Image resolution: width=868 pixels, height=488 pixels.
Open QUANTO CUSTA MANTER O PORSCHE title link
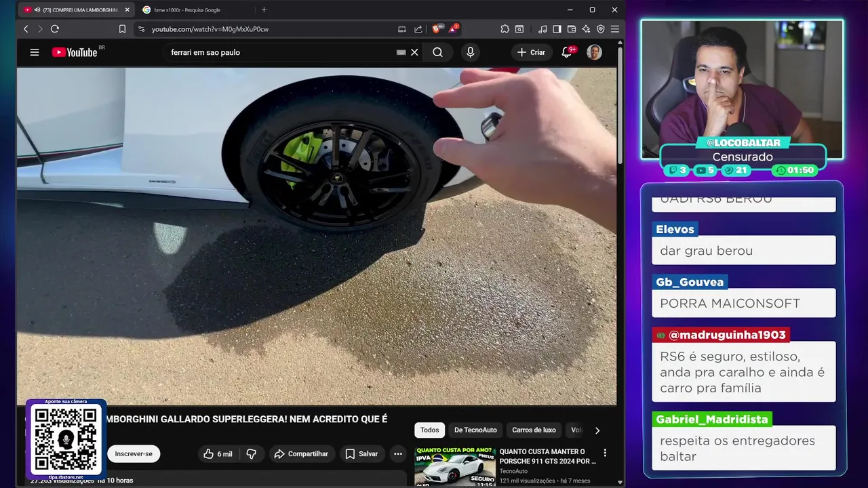548,456
